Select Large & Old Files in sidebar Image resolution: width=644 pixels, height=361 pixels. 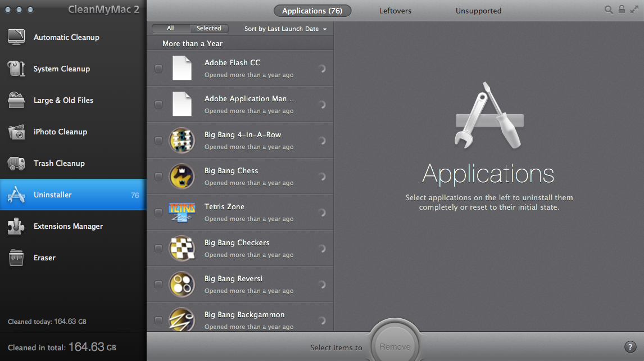[73, 100]
